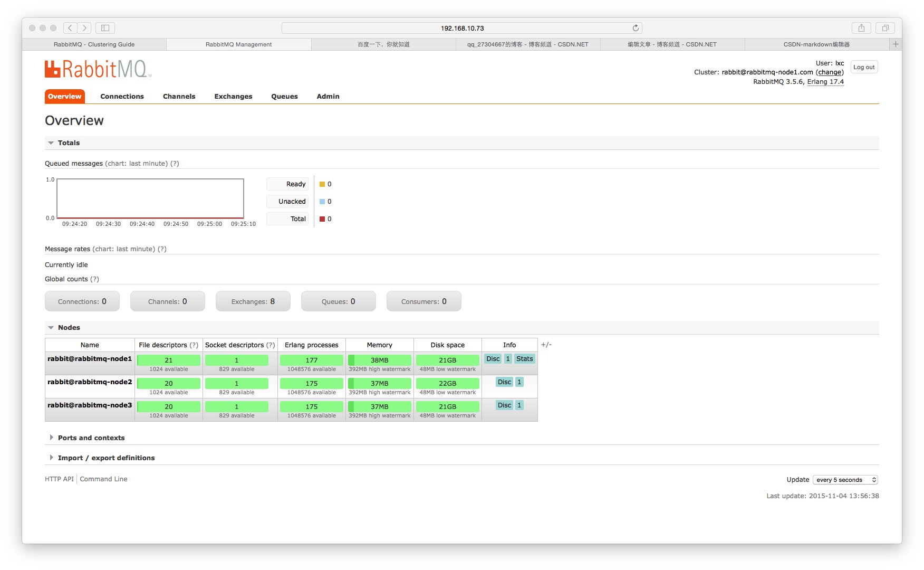The width and height of the screenshot is (924, 570).
Task: Open the Admin tab
Action: point(328,97)
